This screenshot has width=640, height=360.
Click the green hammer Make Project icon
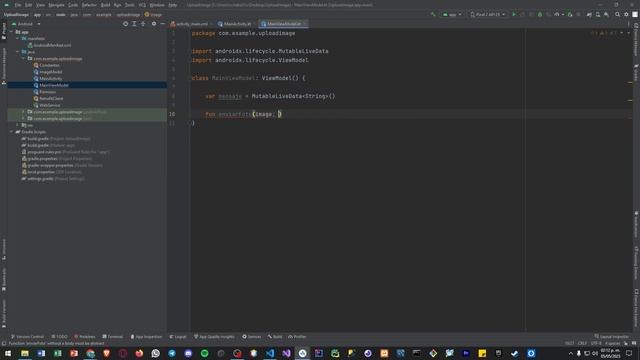tap(433, 14)
